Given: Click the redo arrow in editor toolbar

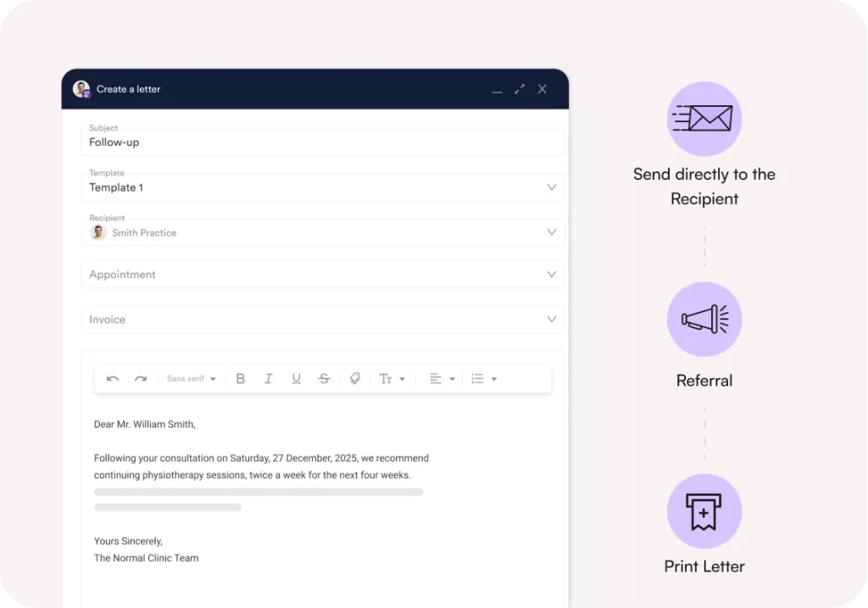Looking at the screenshot, I should (141, 379).
